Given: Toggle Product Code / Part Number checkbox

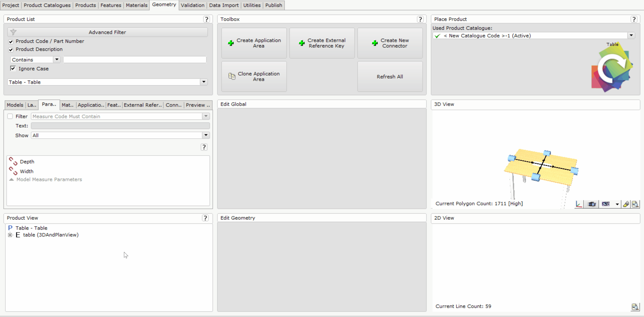Looking at the screenshot, I should click(x=11, y=42).
